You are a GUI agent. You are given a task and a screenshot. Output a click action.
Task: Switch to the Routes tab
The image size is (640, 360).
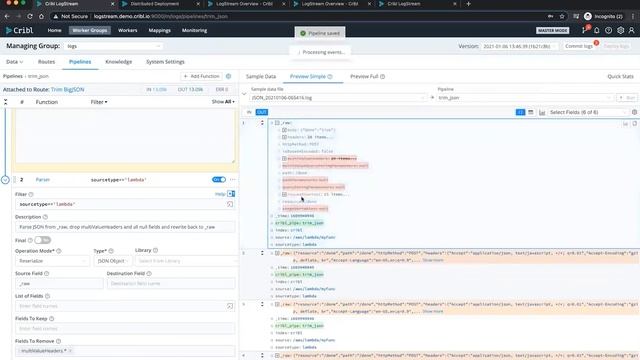pyautogui.click(x=46, y=62)
